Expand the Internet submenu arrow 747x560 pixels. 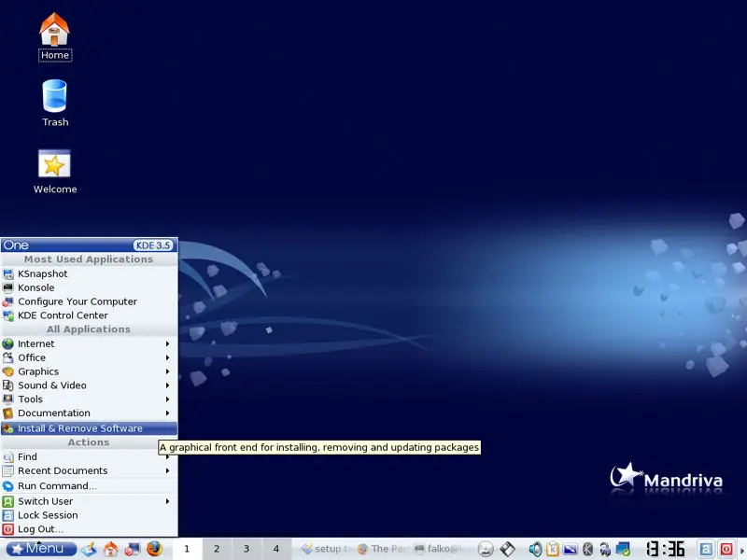tap(168, 343)
